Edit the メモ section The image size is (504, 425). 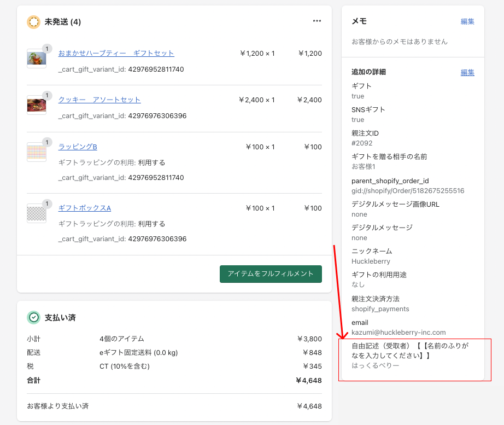click(x=467, y=21)
